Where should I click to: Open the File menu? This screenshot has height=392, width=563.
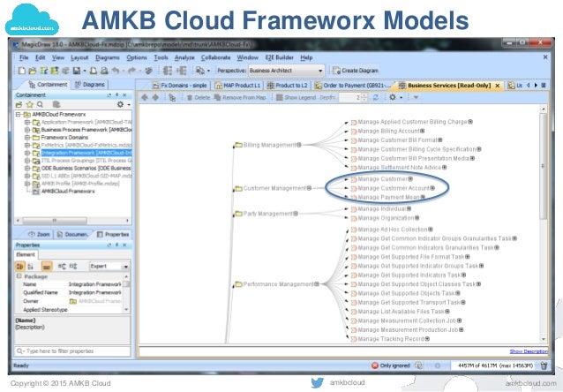[x=24, y=57]
